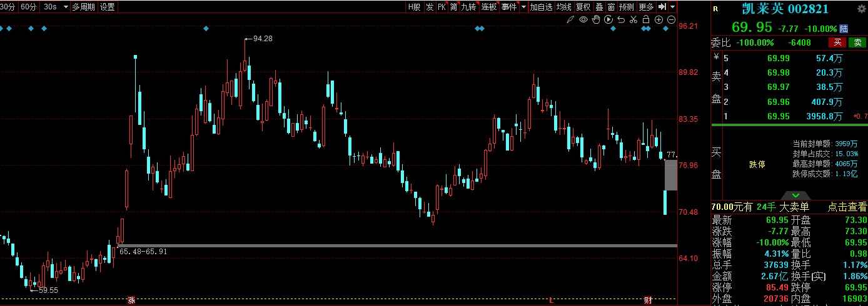Open the 多周期 multi-period view
Image resolution: width=868 pixels, height=306 pixels.
pos(83,7)
